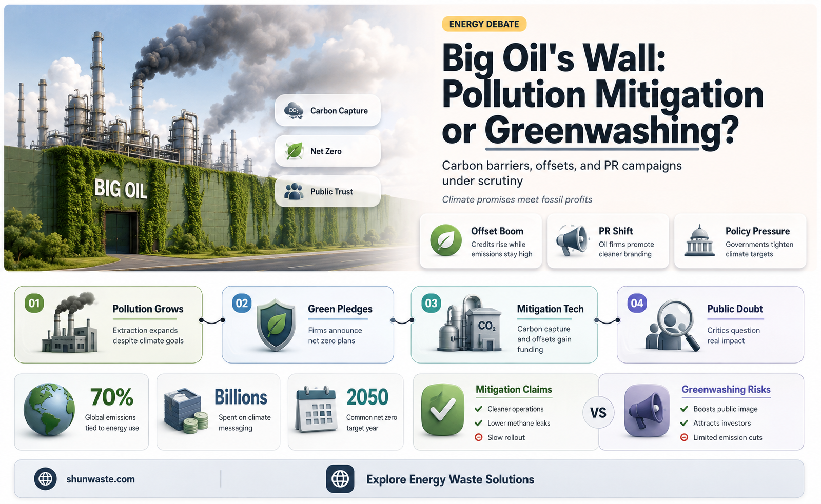Click 'Critics question real impact' text

point(734,335)
